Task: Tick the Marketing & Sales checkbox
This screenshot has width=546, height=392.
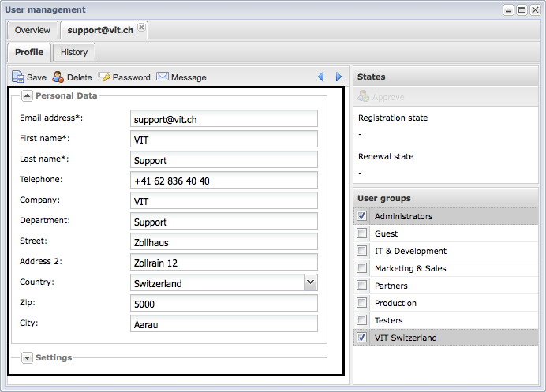Action: (362, 268)
